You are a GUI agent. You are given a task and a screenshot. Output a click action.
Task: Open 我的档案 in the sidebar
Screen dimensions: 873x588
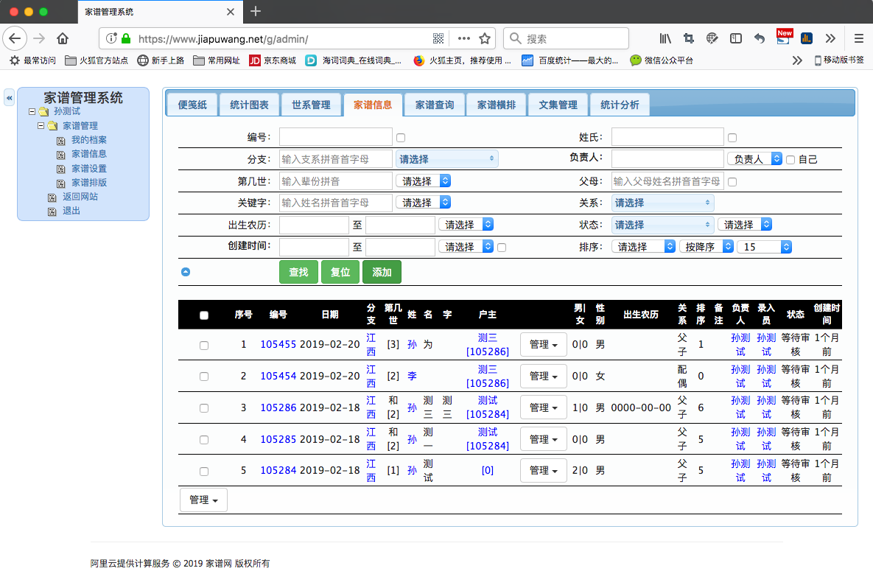89,140
